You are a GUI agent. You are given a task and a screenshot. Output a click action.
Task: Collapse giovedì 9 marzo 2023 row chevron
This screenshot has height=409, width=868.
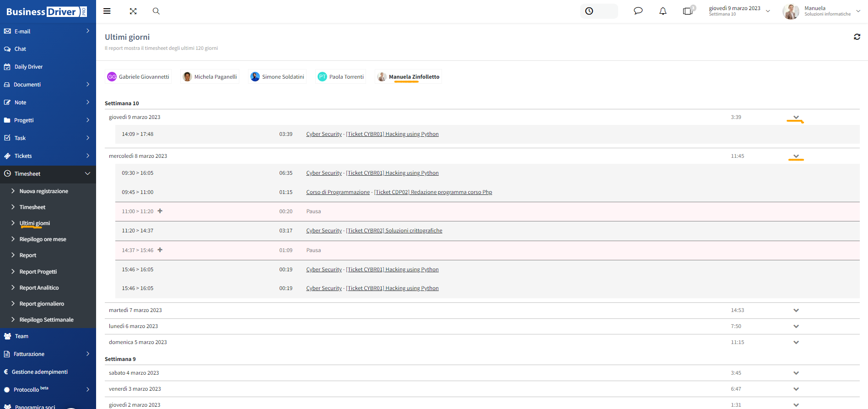[x=796, y=117]
